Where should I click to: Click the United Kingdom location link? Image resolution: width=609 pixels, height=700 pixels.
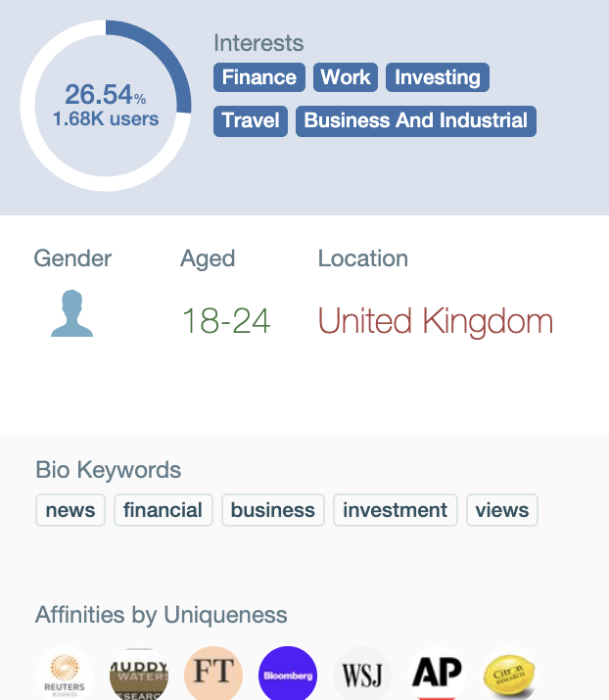[x=436, y=321]
